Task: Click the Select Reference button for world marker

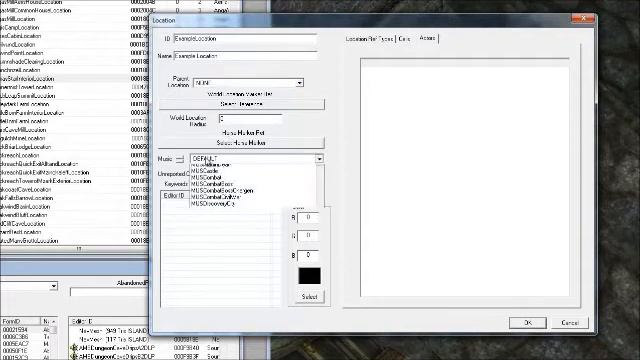Action: [x=242, y=104]
